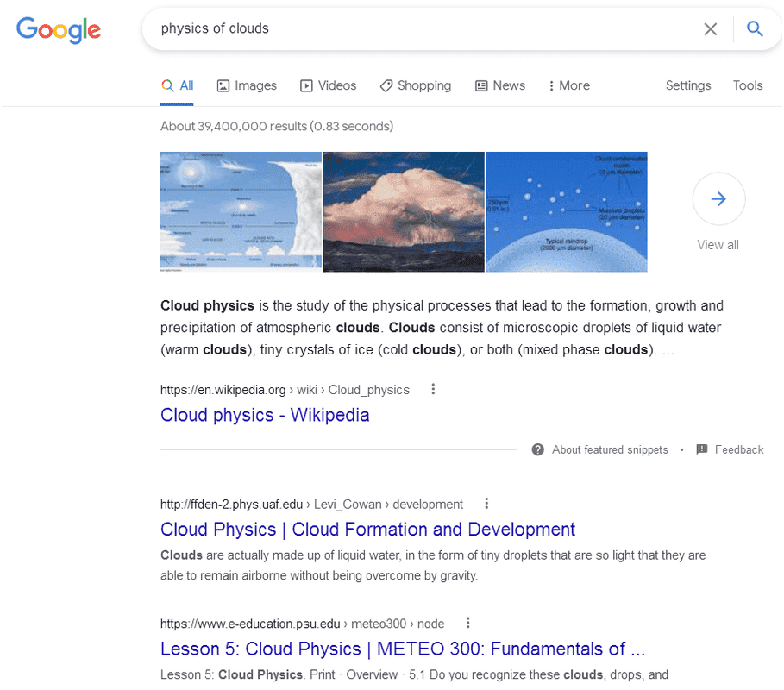This screenshot has height=690, width=784.
Task: Click the en.wikipedia.org breadcrumb URL
Action: [285, 390]
